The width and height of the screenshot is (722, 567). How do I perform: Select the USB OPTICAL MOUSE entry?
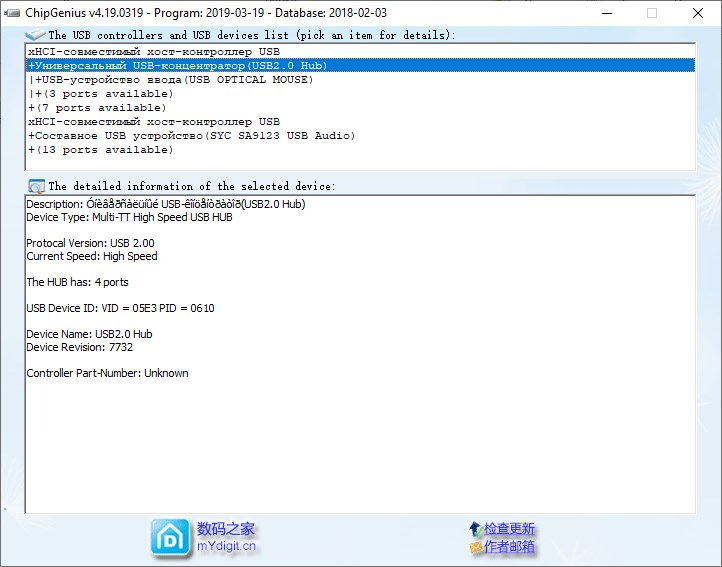(171, 79)
